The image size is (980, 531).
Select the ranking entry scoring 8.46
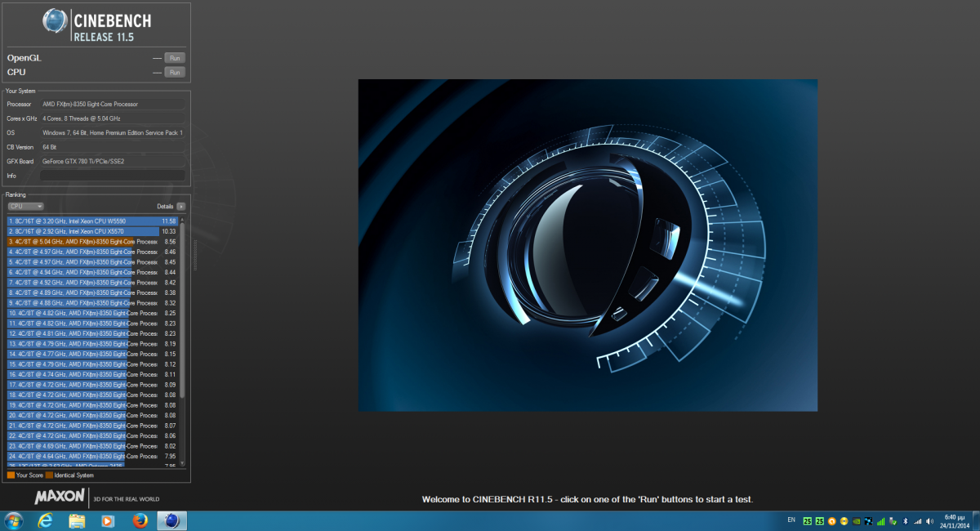pos(93,252)
